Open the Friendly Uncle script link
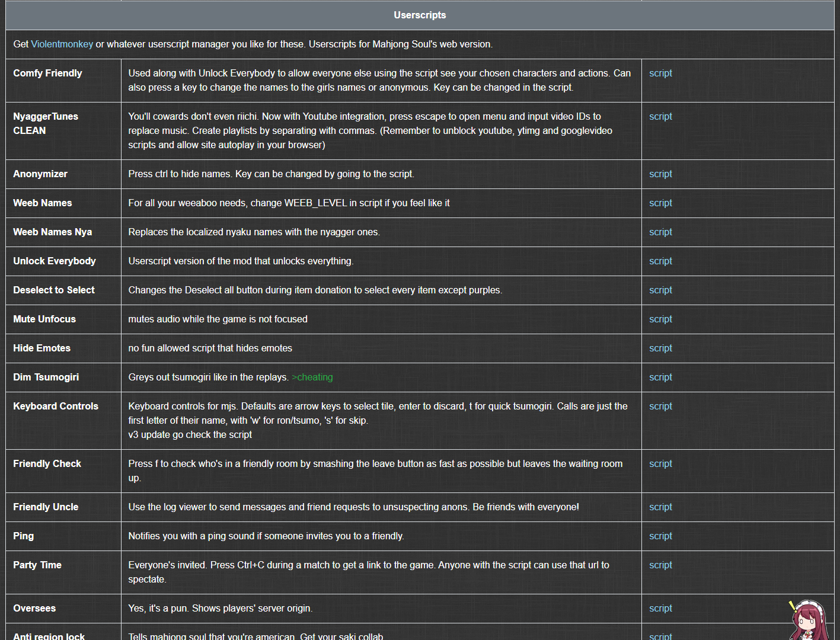 click(660, 507)
